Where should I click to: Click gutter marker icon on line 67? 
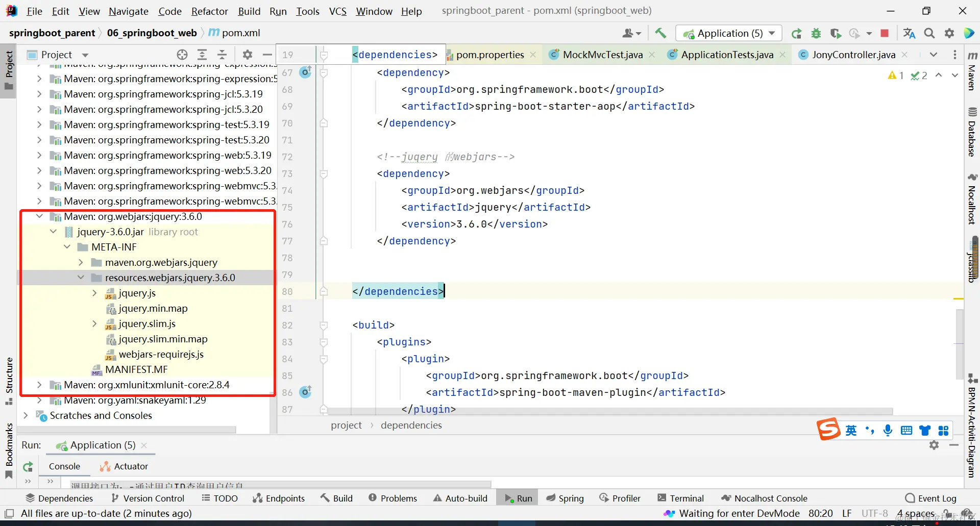pos(305,72)
